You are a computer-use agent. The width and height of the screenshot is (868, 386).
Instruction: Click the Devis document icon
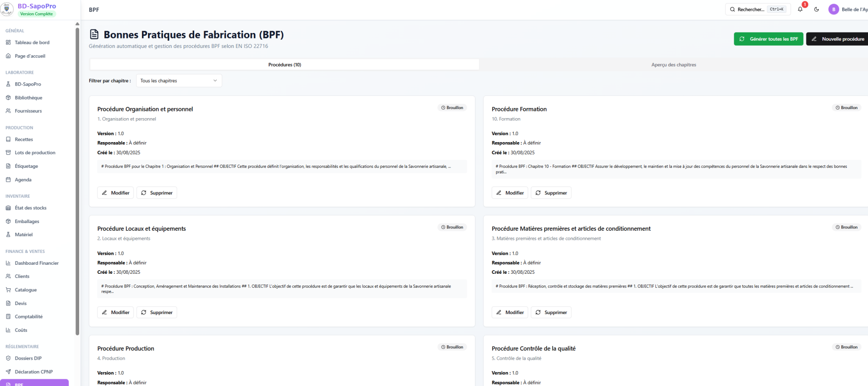click(8, 303)
